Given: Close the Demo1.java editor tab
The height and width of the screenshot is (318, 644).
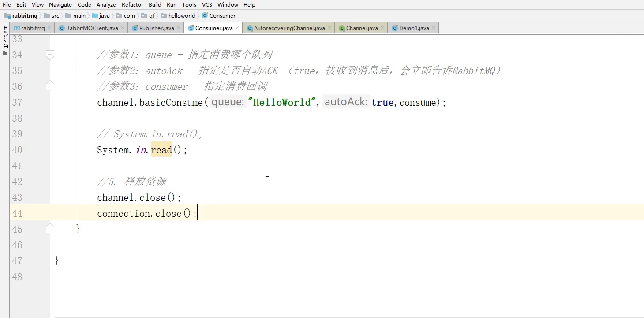Looking at the screenshot, I should coord(434,28).
